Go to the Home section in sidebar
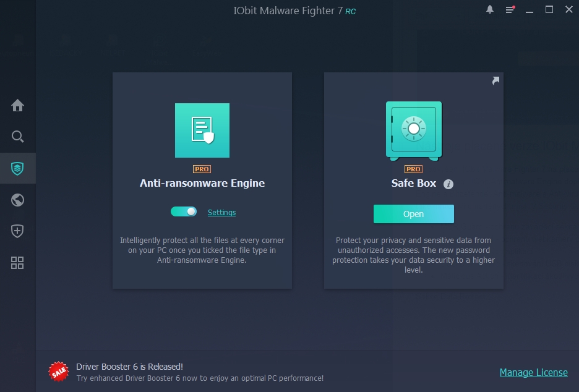579x392 pixels. (17, 106)
